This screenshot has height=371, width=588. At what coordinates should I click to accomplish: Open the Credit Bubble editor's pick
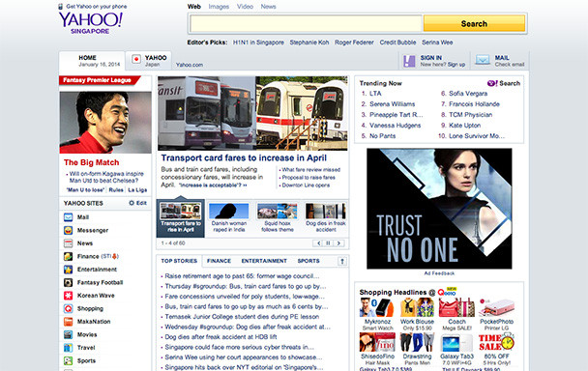[x=397, y=43]
